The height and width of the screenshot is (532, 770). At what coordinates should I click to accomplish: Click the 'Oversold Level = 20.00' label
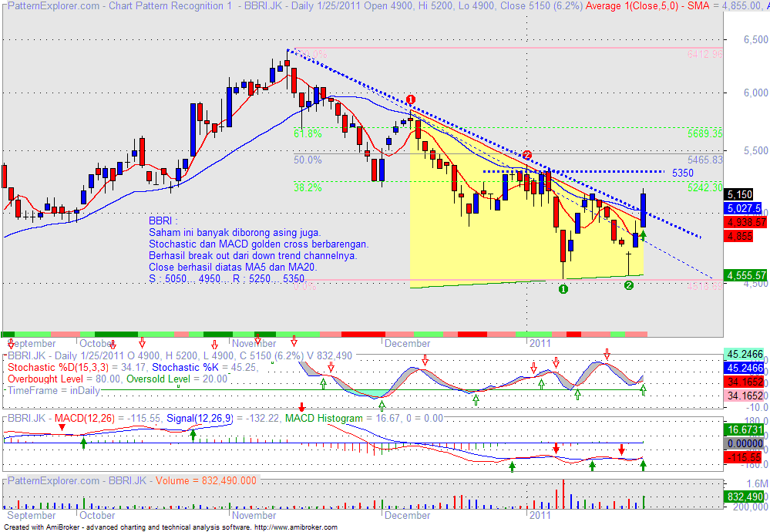coord(177,379)
